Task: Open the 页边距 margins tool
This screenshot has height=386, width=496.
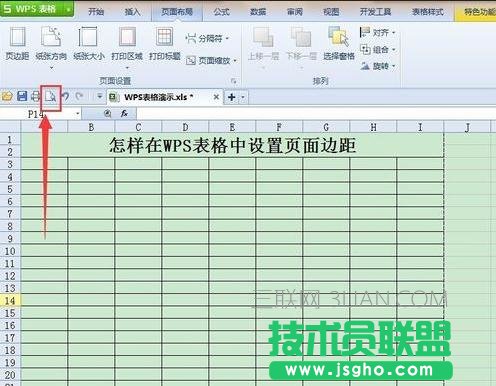Action: [x=17, y=43]
